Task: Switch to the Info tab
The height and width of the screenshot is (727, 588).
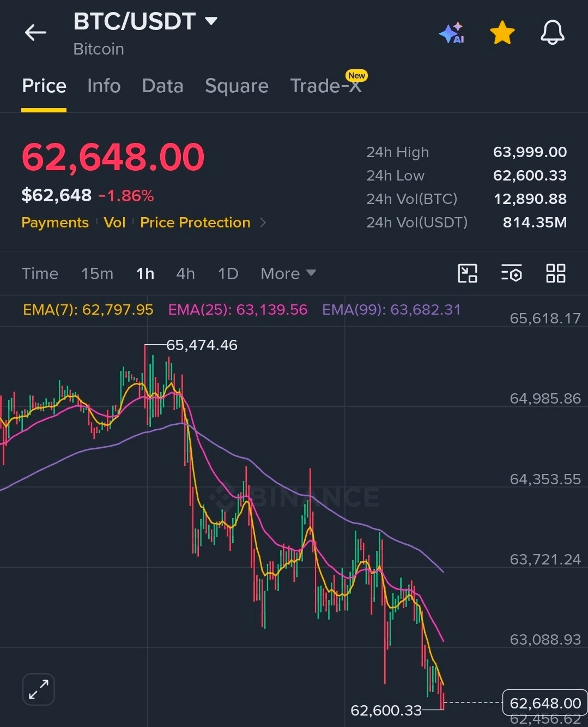Action: pos(104,86)
